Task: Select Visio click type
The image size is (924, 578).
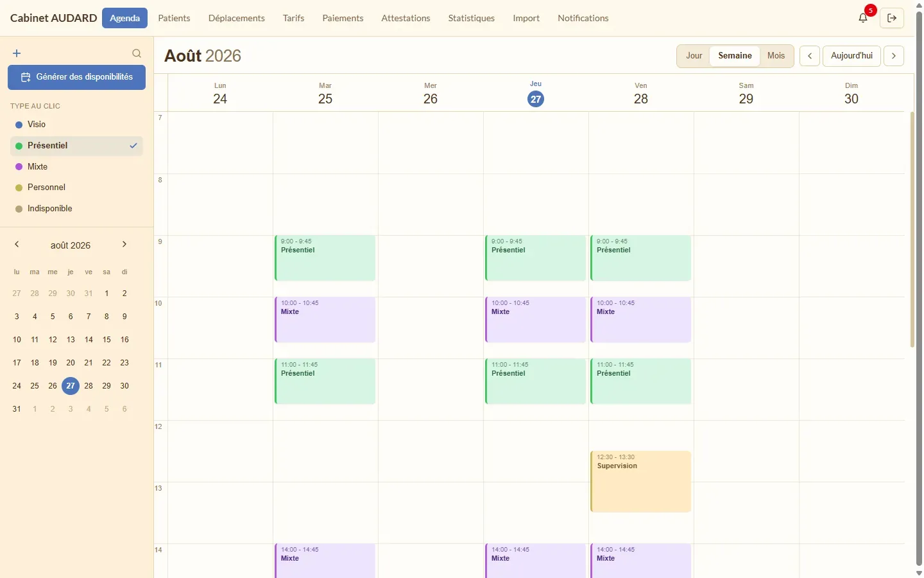Action: coord(76,125)
